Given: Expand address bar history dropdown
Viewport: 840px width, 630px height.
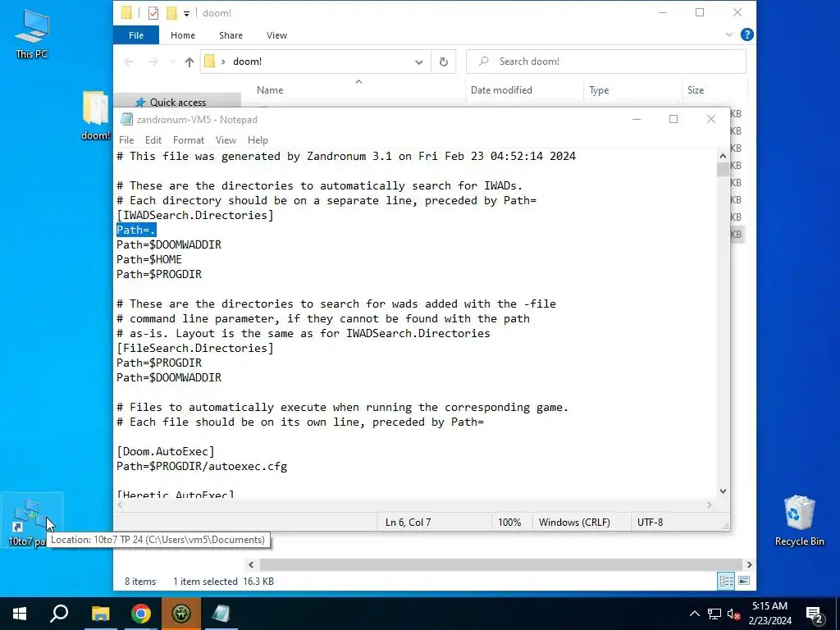Looking at the screenshot, I should 419,62.
